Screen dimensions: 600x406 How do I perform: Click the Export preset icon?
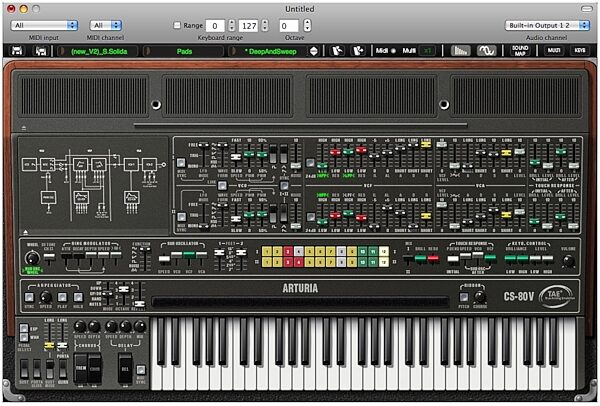point(359,51)
